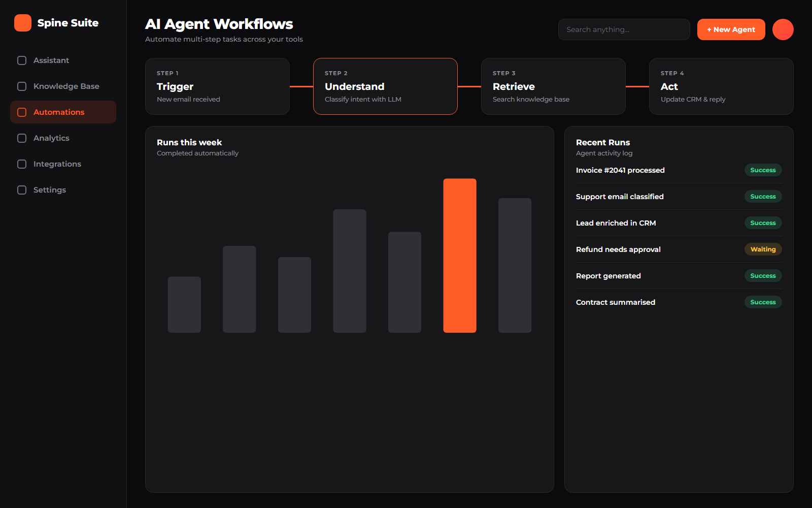Screen dimensions: 812x508
Task: Click the icon beside Analytics
Action: [x=22, y=138]
